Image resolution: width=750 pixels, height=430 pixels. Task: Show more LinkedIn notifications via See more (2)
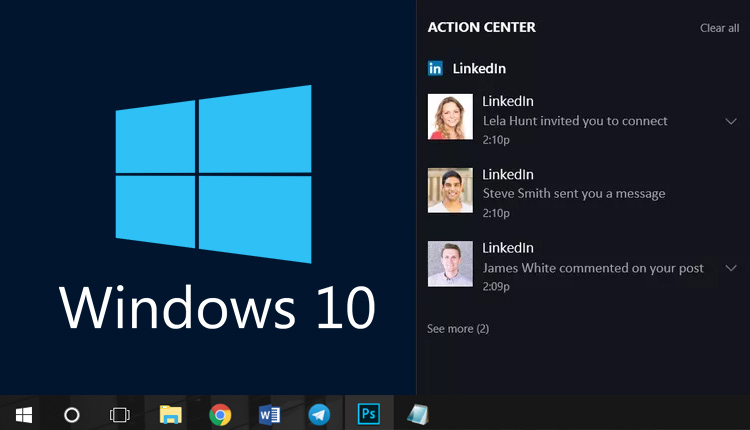pos(458,329)
